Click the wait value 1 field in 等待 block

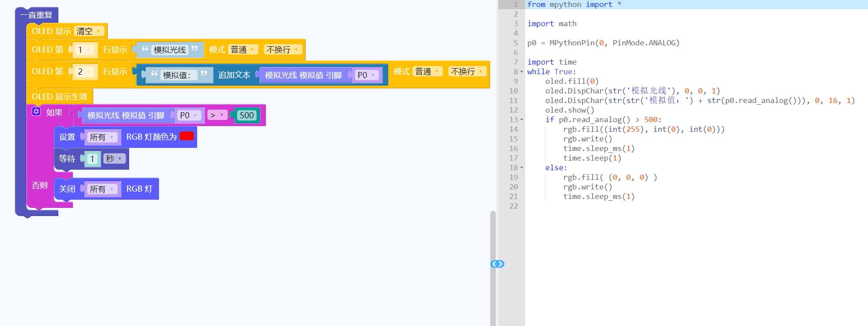click(x=92, y=159)
